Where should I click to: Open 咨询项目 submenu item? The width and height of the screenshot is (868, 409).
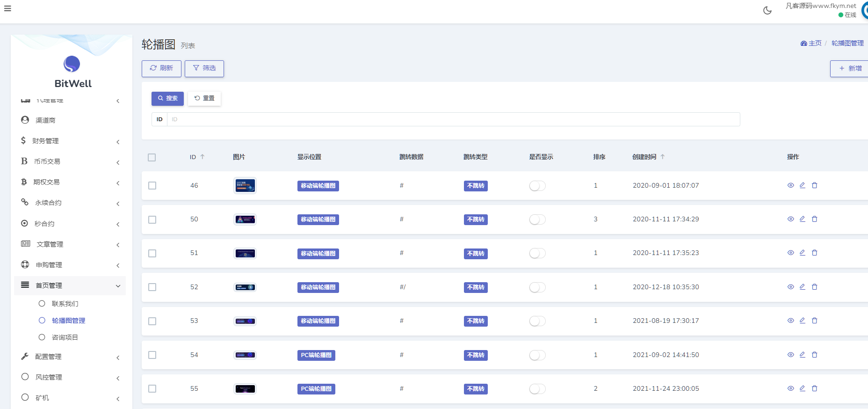click(x=65, y=337)
